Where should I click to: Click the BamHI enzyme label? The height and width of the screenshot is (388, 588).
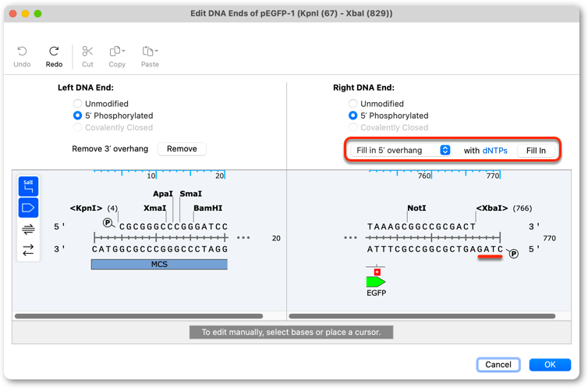[x=208, y=208]
